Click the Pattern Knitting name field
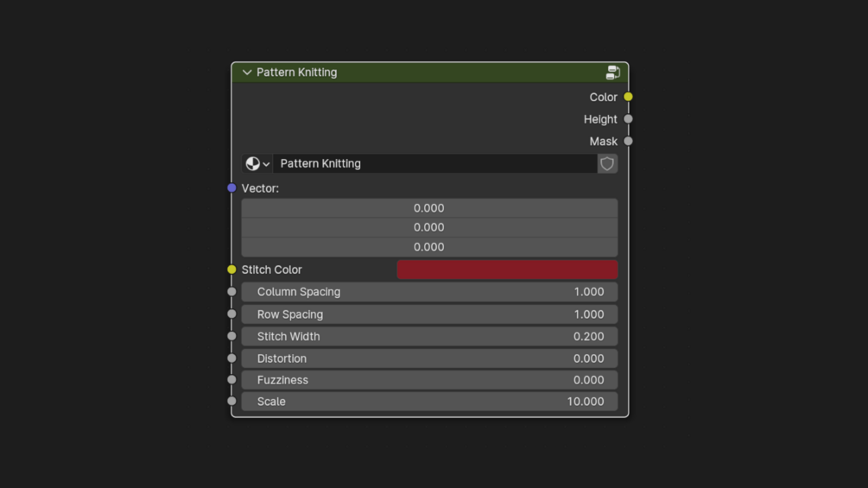868x488 pixels. (x=435, y=164)
